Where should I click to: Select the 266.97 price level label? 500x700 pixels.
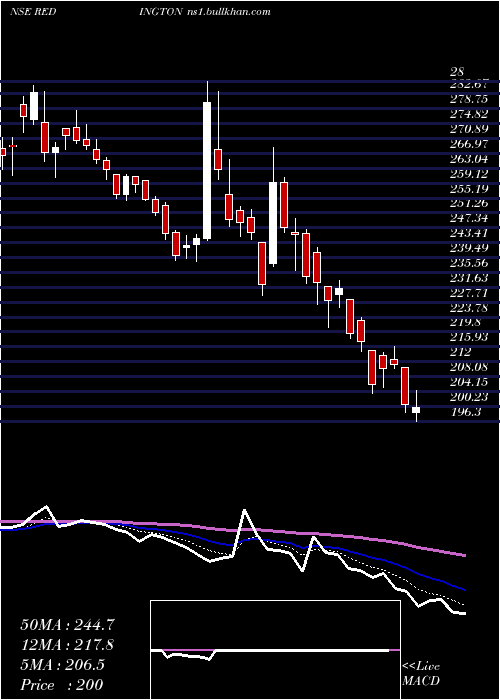click(470, 144)
